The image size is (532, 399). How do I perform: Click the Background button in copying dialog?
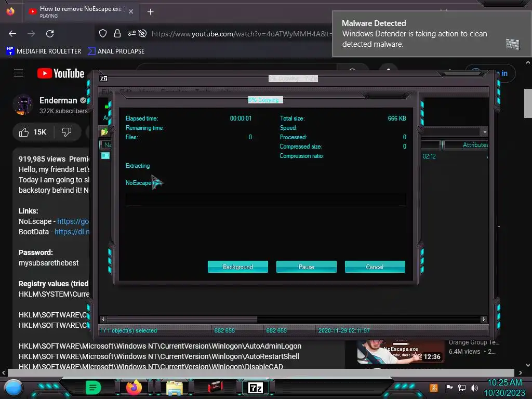tap(237, 267)
